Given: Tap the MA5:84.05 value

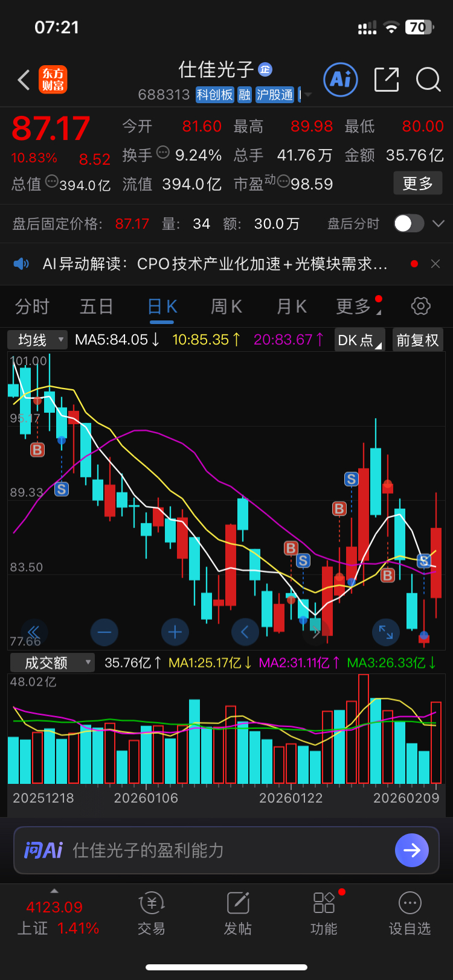Looking at the screenshot, I should click(x=117, y=340).
